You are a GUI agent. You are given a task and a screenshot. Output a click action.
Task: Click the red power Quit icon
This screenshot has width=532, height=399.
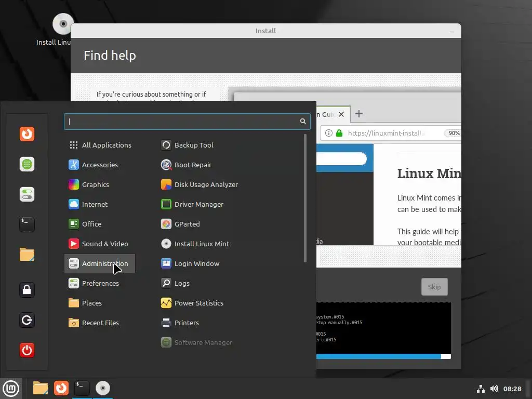pos(27,350)
